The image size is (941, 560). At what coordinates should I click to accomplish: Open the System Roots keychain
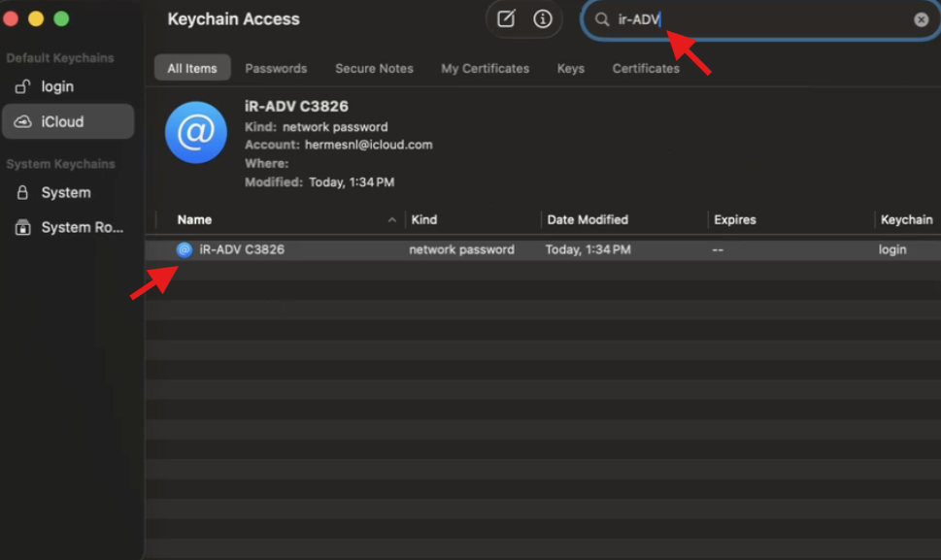tap(82, 228)
